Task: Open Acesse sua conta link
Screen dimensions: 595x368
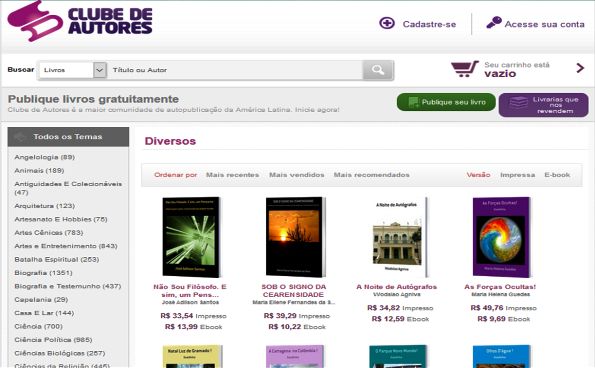Action: pyautogui.click(x=544, y=24)
